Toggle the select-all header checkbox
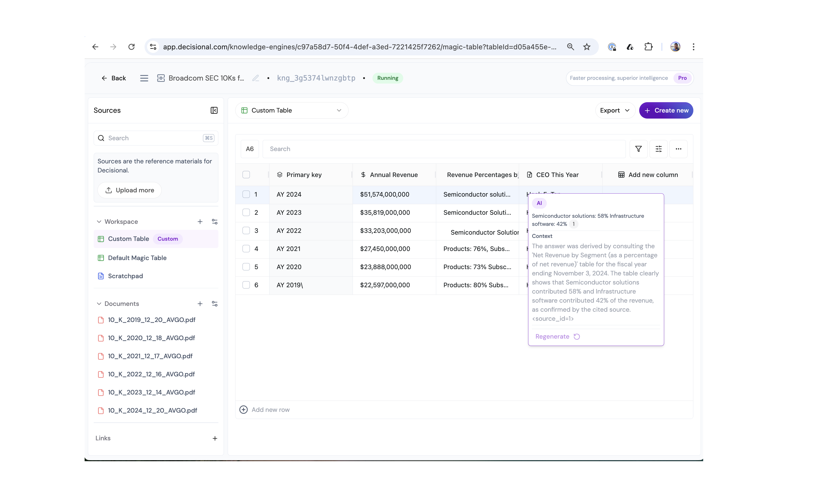 click(246, 175)
